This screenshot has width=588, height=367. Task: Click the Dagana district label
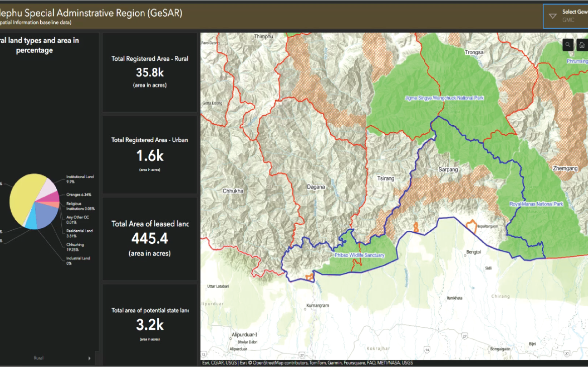[x=316, y=187]
